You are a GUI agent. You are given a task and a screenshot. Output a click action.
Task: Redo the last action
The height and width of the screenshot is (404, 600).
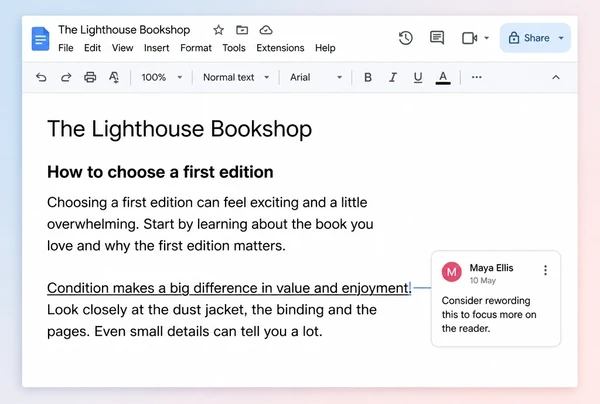pyautogui.click(x=66, y=77)
